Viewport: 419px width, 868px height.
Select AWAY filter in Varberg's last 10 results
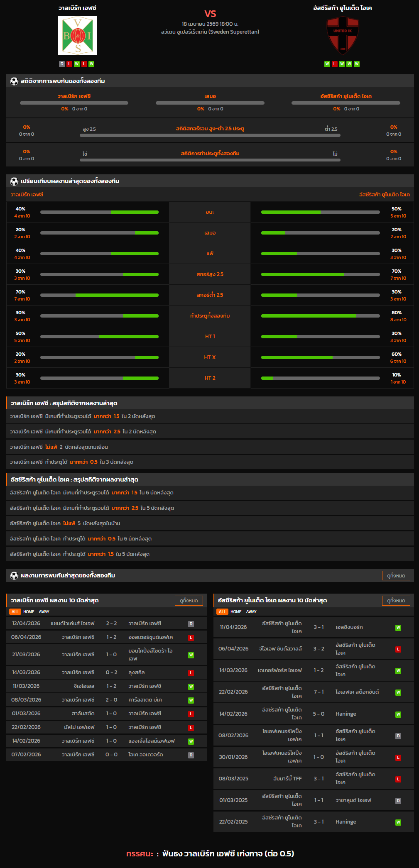coord(44,611)
